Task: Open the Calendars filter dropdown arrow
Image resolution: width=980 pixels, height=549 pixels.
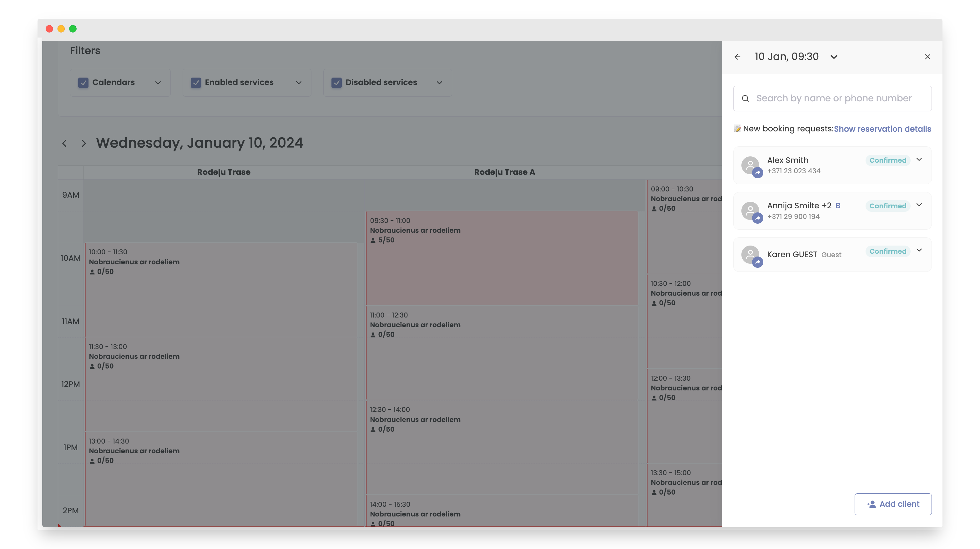Action: click(x=158, y=83)
